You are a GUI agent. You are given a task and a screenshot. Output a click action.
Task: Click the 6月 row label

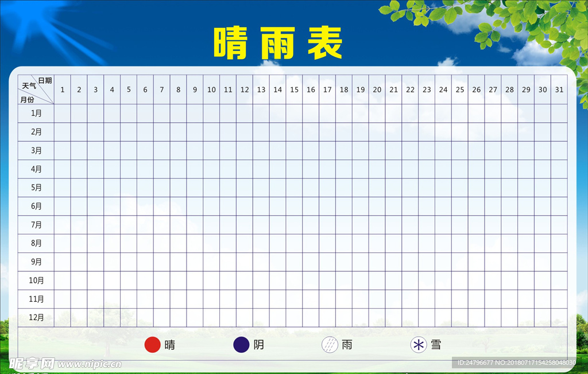click(x=36, y=205)
